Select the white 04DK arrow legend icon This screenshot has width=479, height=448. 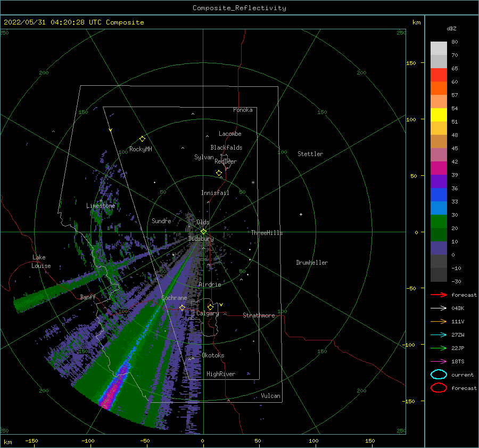439,308
